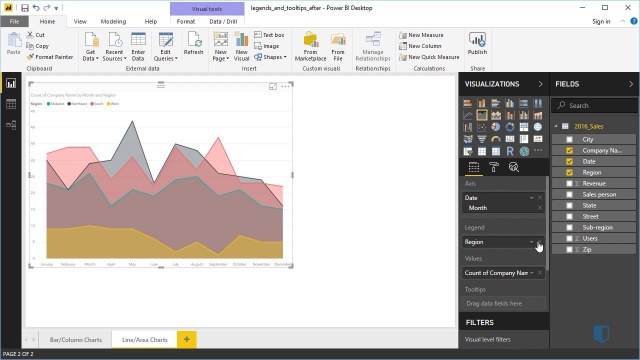Open the Get Data button
The width and height of the screenshot is (640, 360).
tap(90, 47)
